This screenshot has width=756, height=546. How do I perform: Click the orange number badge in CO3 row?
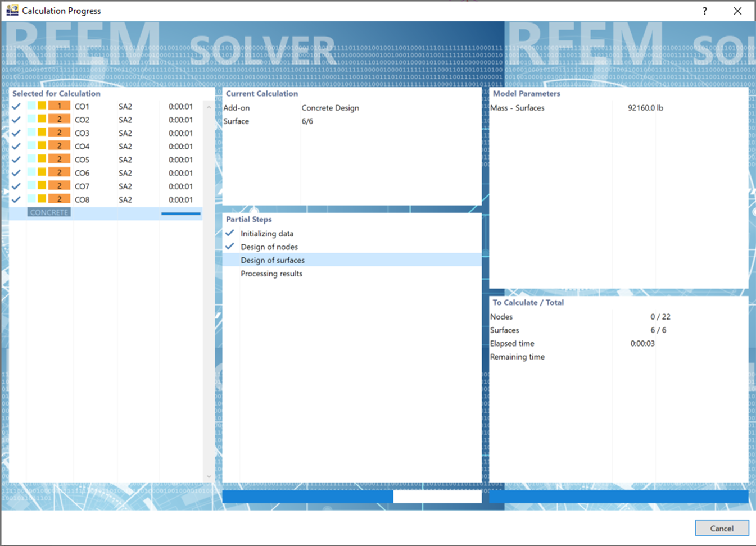pyautogui.click(x=59, y=133)
